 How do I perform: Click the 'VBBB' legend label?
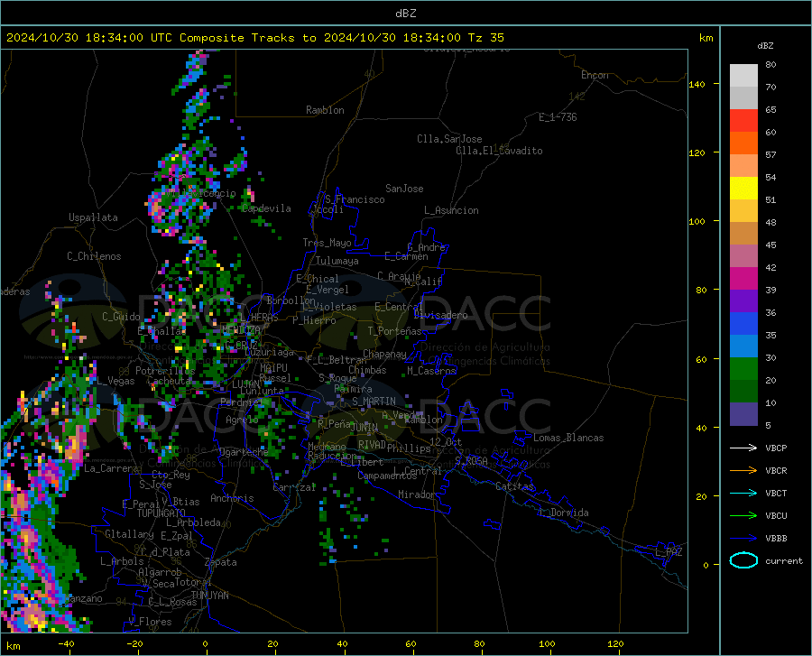(x=776, y=539)
